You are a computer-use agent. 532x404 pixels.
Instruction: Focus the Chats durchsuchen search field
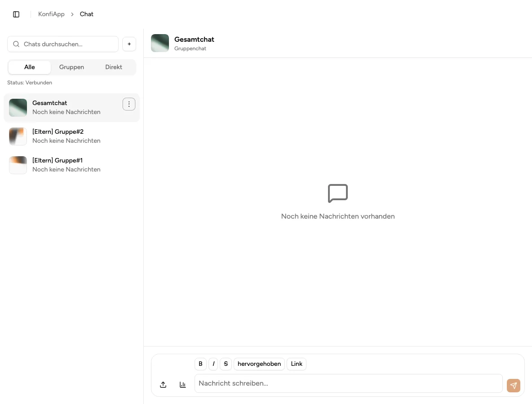click(63, 44)
